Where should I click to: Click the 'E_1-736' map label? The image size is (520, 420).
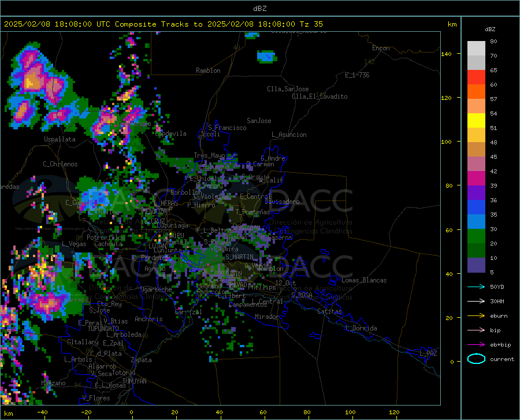point(357,75)
